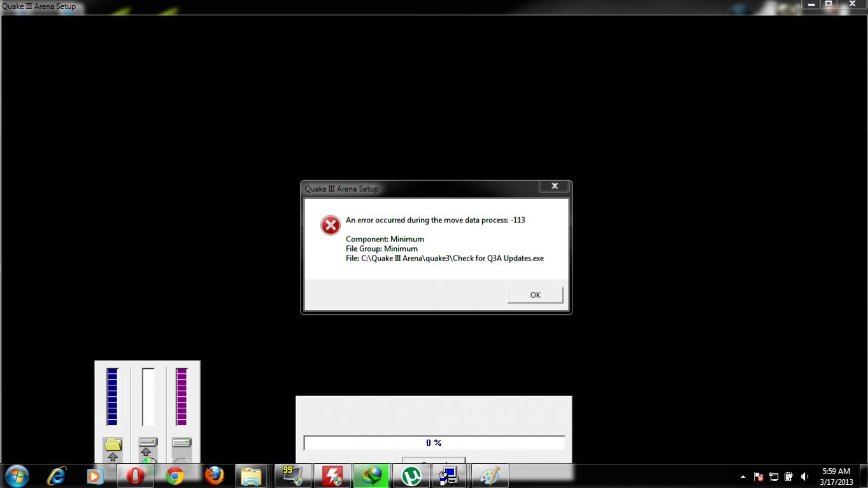Switch to uTorrent in the taskbar
Screen dimensions: 868x488
(411, 476)
